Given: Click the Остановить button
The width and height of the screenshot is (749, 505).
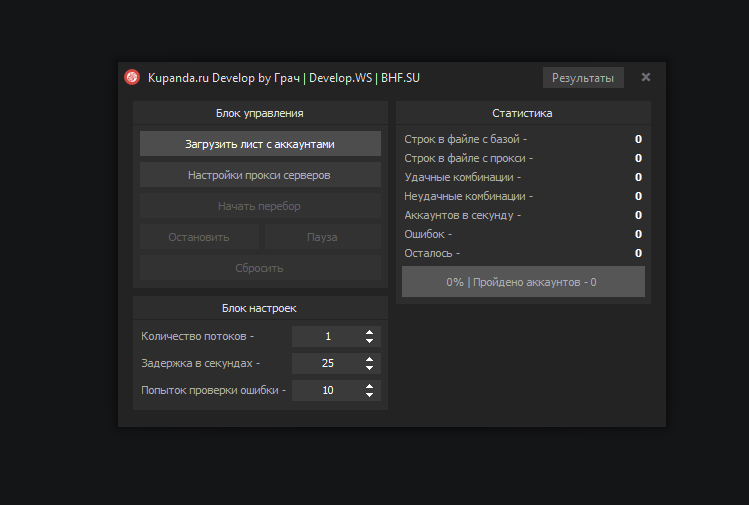Looking at the screenshot, I should [199, 237].
